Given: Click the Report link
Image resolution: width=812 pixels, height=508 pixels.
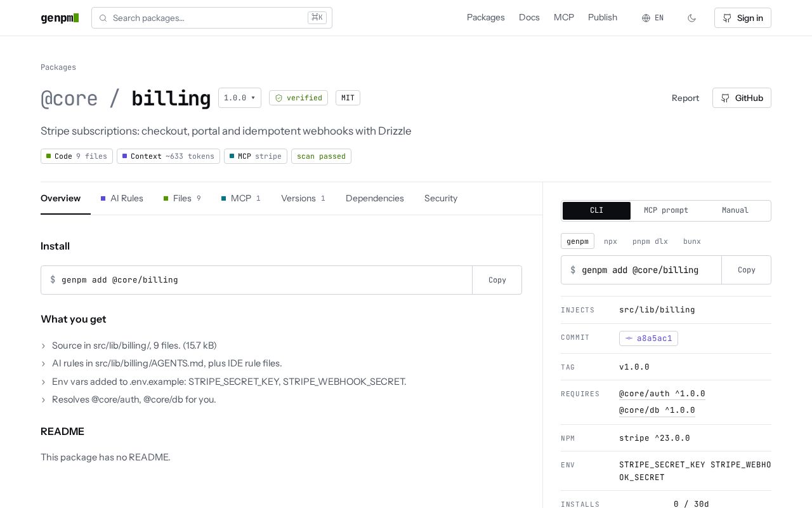Looking at the screenshot, I should click(685, 98).
